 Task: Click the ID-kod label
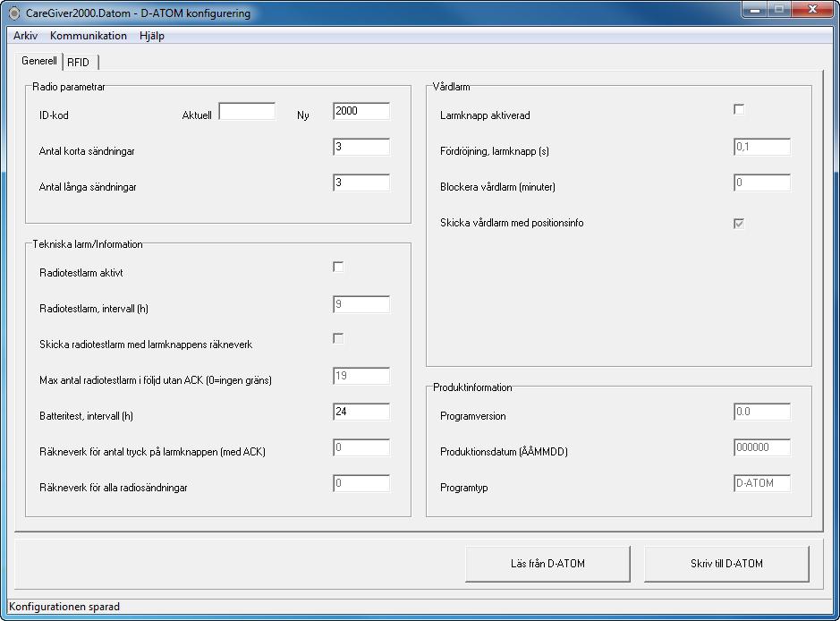[x=54, y=115]
